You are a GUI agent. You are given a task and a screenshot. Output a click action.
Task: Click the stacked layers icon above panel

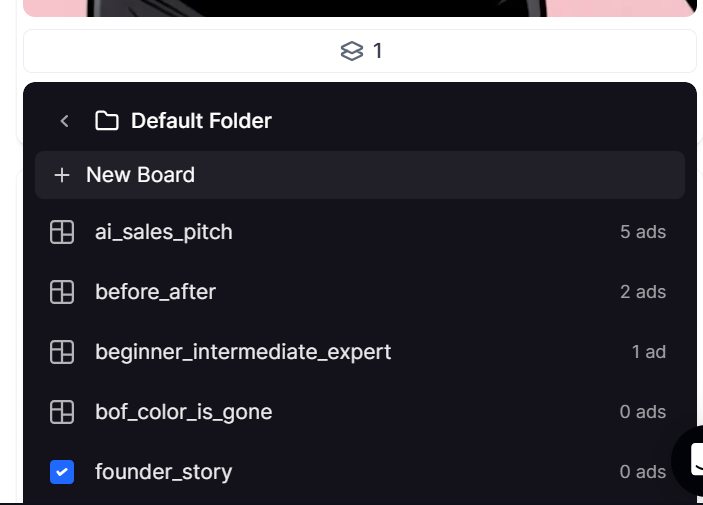coord(352,51)
